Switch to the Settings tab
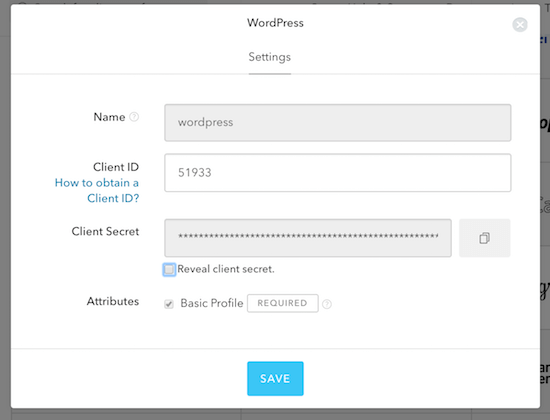550x420 pixels. tap(270, 57)
